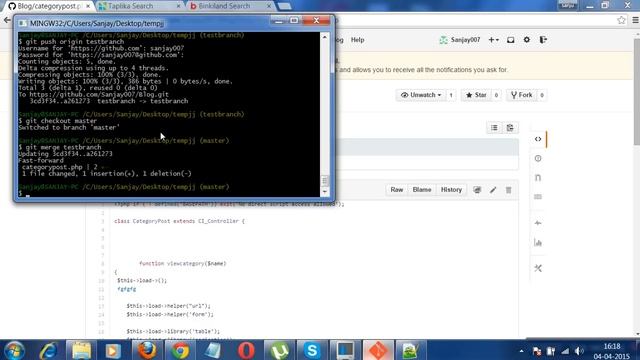Open a new Chrome tab
This screenshot has width=640, height=360.
[x=284, y=6]
